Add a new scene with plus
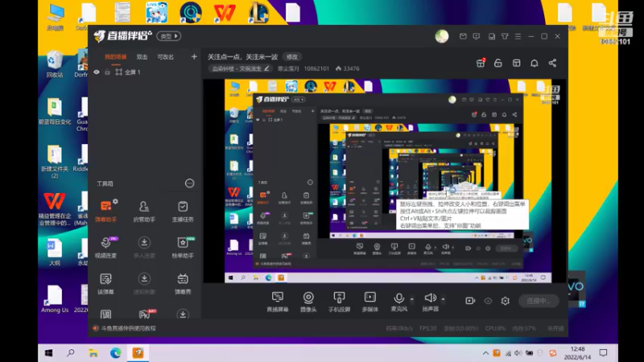This screenshot has width=644, height=362. pyautogui.click(x=194, y=56)
